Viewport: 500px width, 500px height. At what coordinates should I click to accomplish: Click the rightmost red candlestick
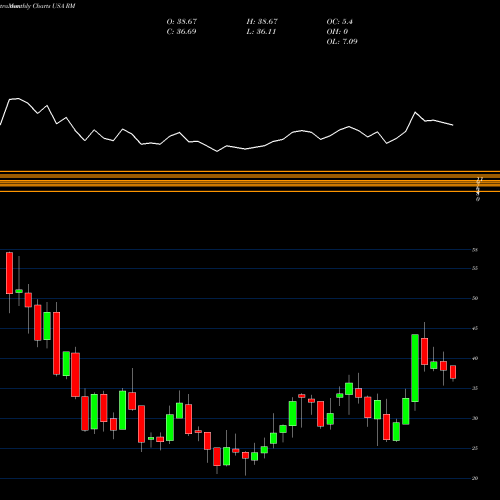coord(453,372)
